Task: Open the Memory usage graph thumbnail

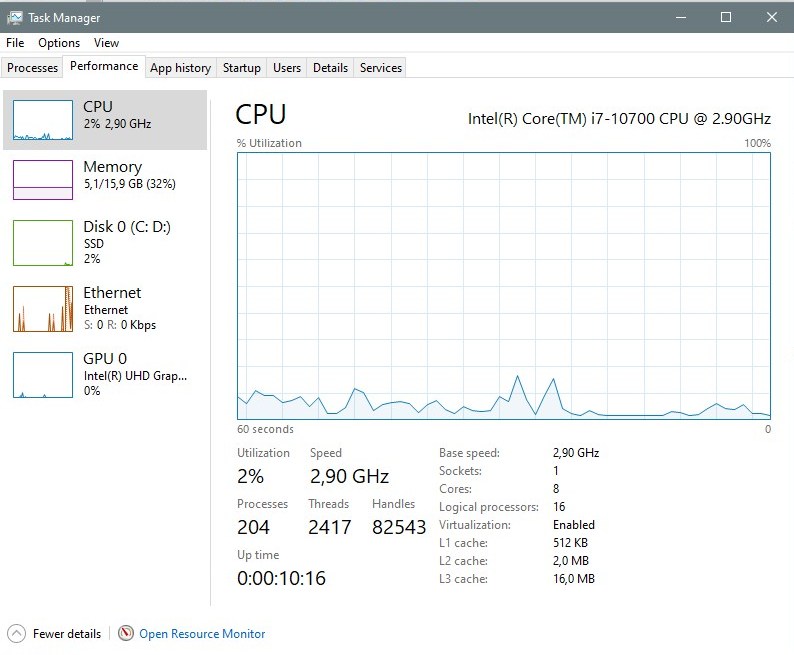Action: [x=43, y=180]
